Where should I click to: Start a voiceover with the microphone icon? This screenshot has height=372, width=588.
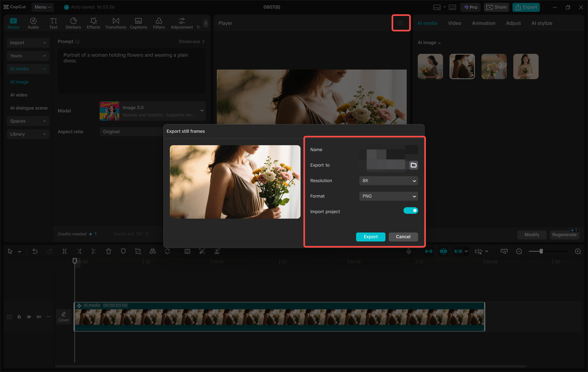[409, 251]
